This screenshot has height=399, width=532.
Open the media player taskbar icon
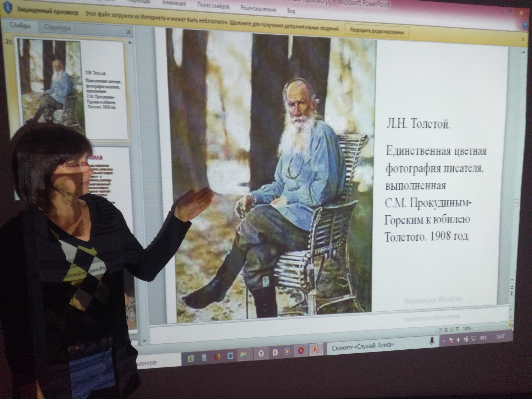click(x=287, y=351)
